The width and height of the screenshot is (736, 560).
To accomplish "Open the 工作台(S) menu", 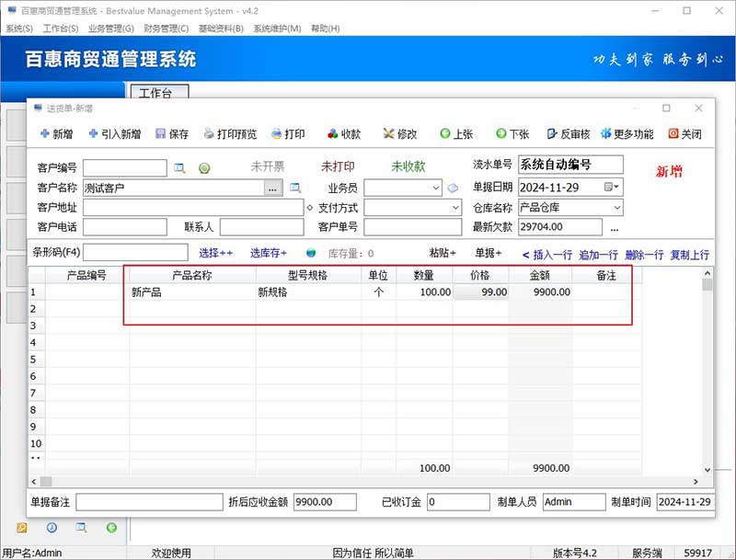I will click(x=61, y=29).
